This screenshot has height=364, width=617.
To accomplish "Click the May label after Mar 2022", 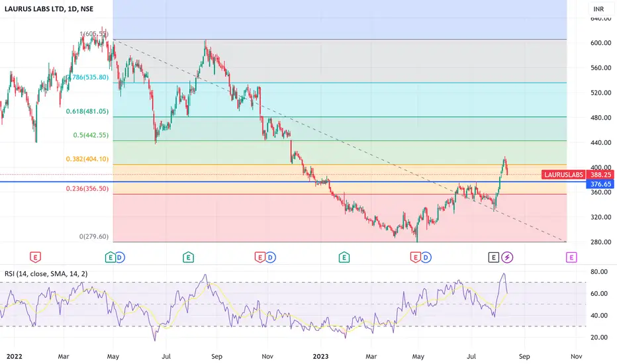I will click(x=113, y=356).
